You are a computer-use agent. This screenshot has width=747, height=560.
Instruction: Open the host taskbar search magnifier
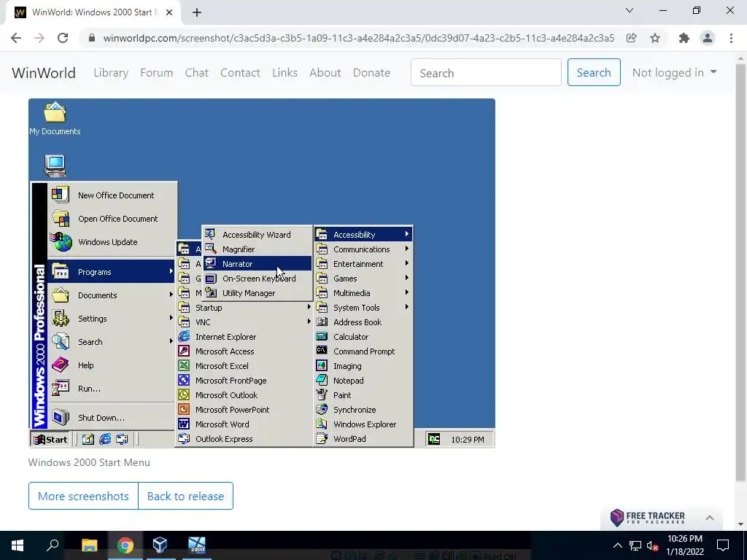tap(53, 544)
